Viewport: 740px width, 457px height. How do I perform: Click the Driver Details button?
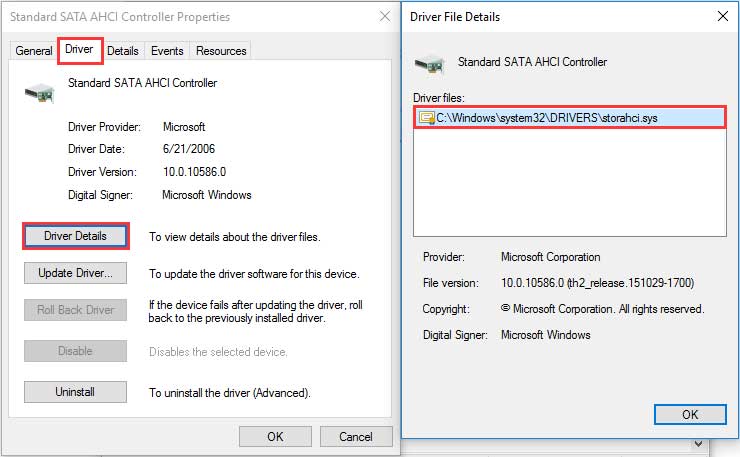[76, 236]
